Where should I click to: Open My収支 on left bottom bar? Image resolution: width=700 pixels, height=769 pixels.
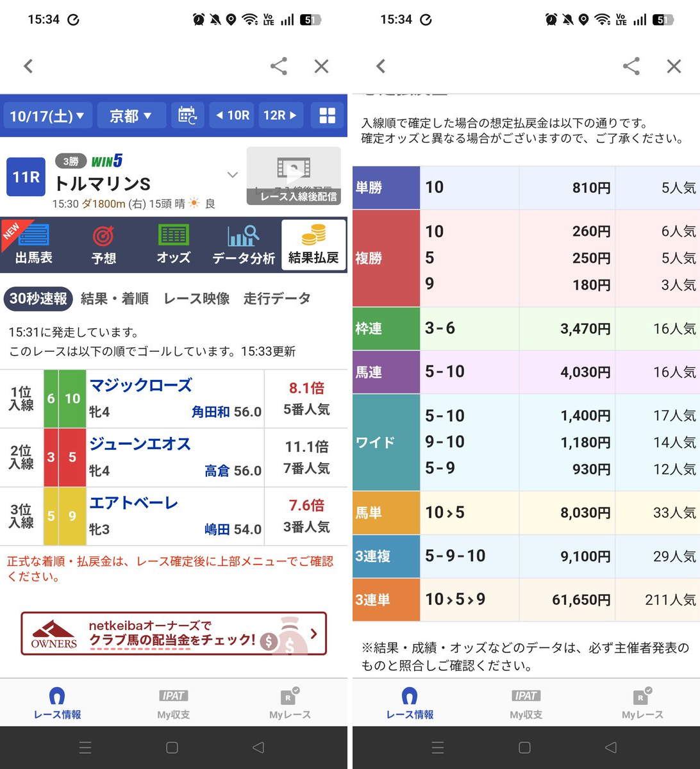(173, 704)
